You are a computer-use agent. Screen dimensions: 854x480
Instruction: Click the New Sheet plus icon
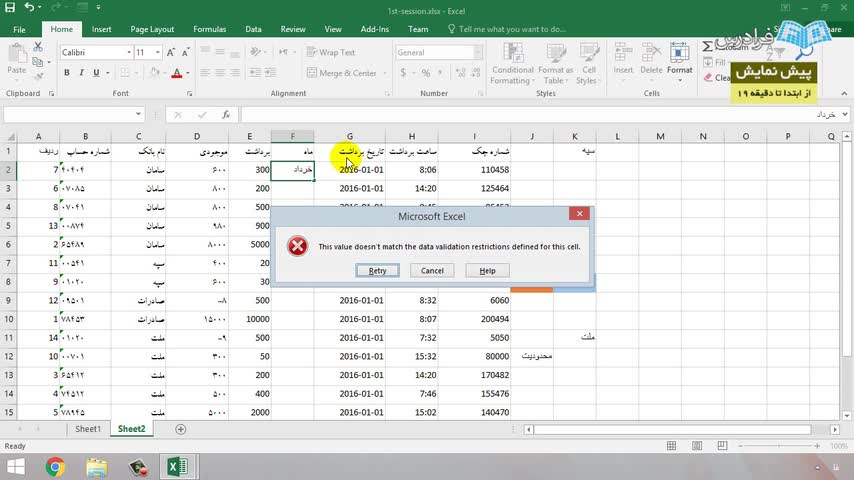point(181,429)
